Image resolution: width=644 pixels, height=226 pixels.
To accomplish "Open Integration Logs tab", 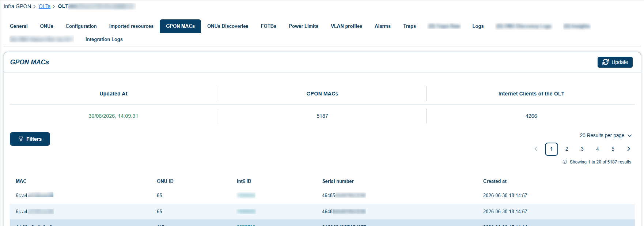I will [x=104, y=39].
